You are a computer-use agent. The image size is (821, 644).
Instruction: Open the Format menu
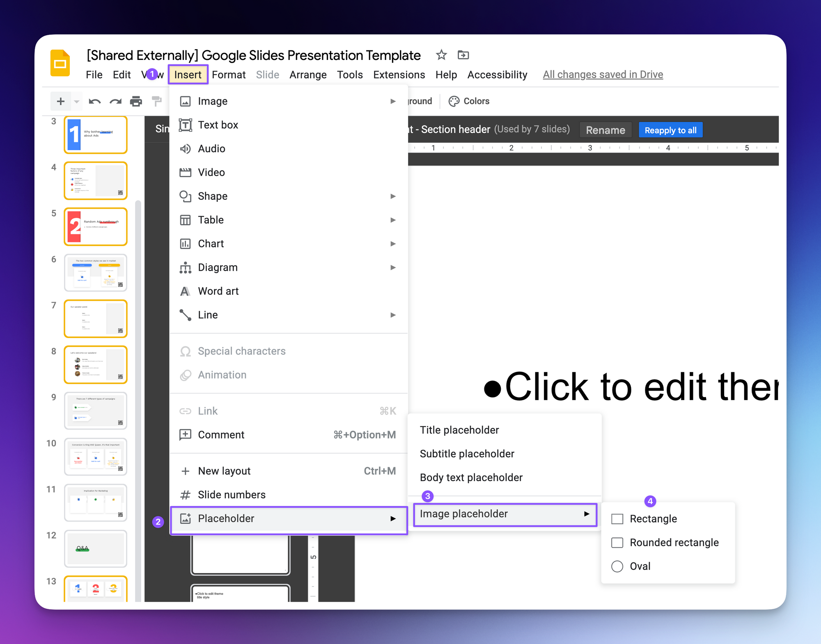[229, 75]
